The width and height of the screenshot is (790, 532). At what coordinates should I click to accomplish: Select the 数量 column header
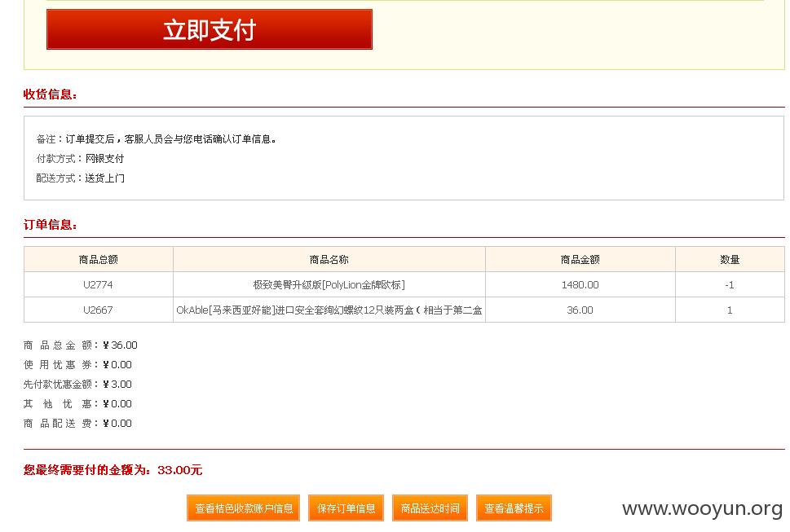click(730, 260)
